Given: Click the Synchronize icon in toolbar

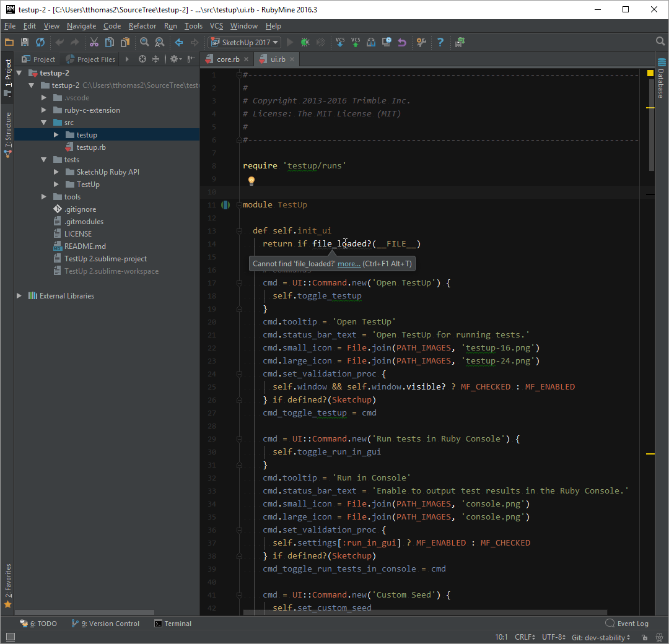Looking at the screenshot, I should click(40, 42).
